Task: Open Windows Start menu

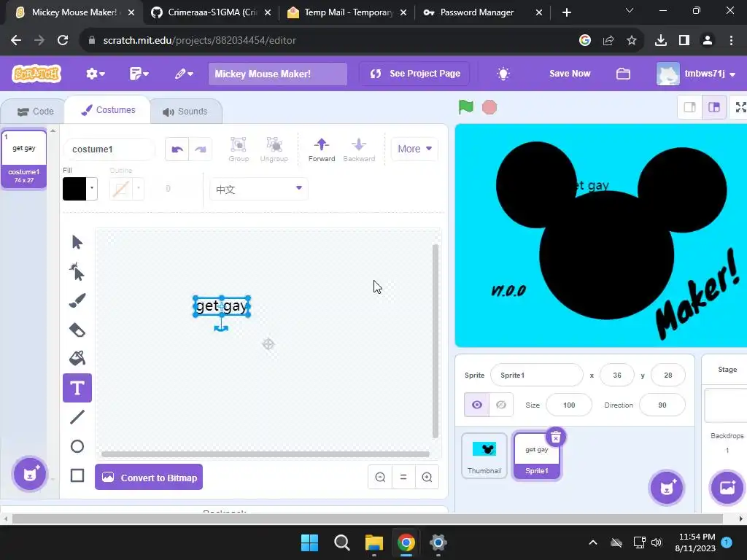Action: click(x=309, y=542)
